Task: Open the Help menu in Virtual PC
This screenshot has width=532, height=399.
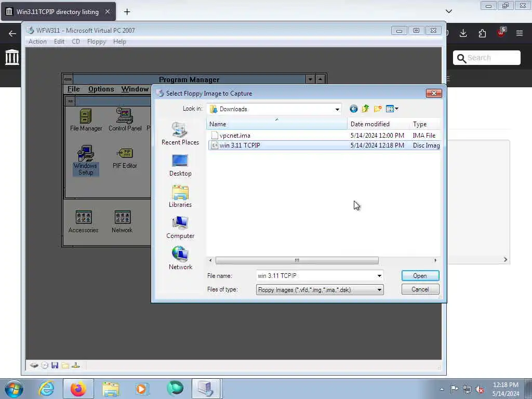Action: (119, 42)
